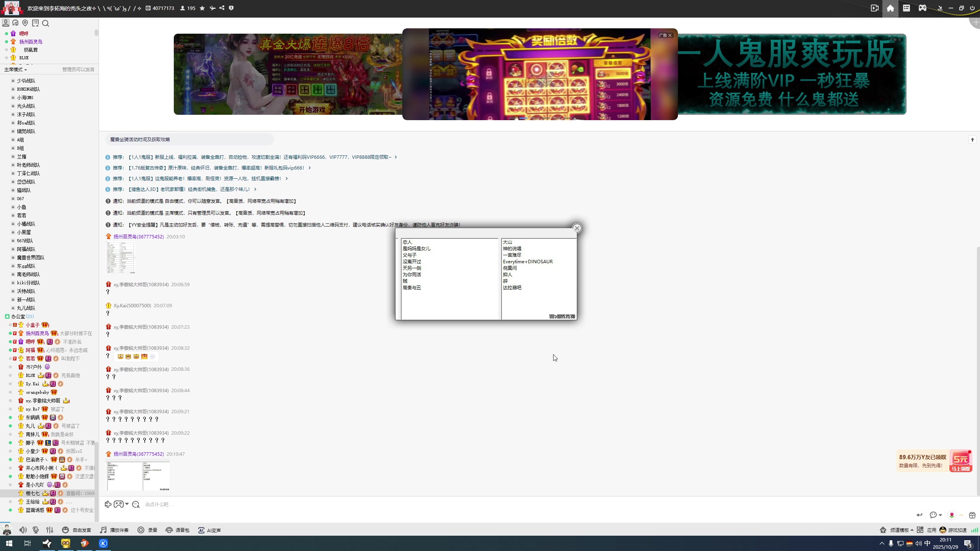Open the gift box icon at bottom right

[x=972, y=515]
